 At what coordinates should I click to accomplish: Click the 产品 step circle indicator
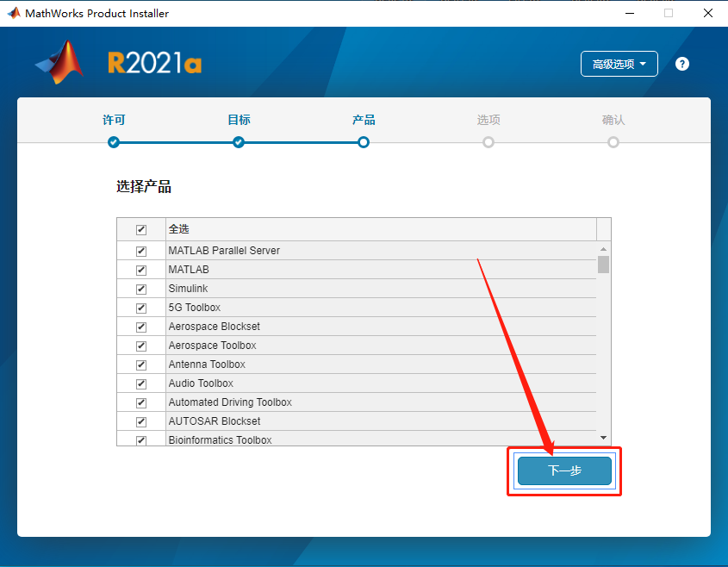pos(364,142)
